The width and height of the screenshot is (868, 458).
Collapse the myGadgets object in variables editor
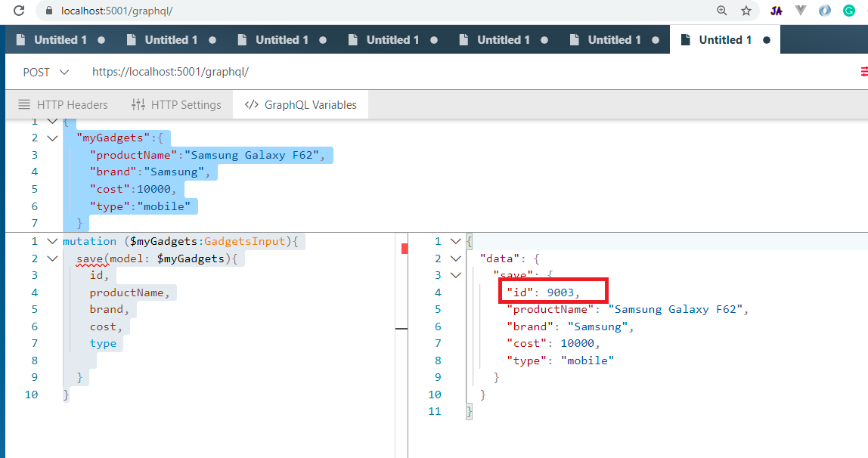point(51,138)
